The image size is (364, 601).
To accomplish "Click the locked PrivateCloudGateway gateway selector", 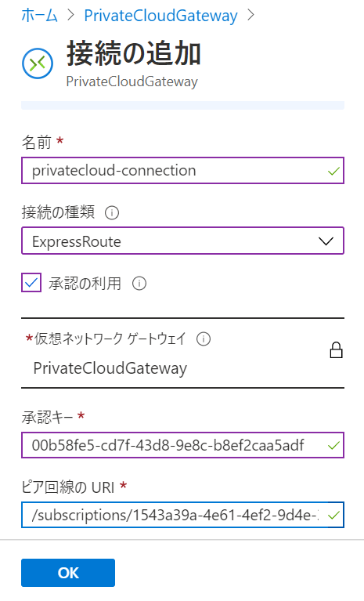I will coord(182,353).
